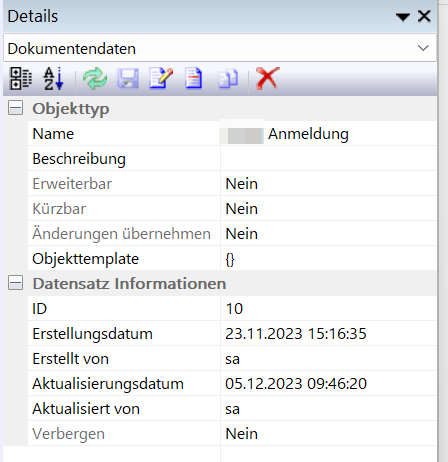This screenshot has width=448, height=462.
Task: Open the Dokumentendaten dropdown
Action: (x=423, y=48)
